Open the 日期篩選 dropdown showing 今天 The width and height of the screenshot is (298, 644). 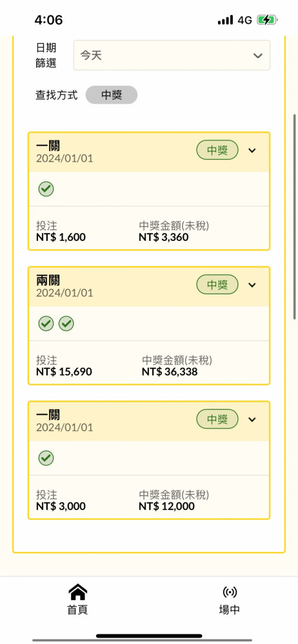pos(172,55)
